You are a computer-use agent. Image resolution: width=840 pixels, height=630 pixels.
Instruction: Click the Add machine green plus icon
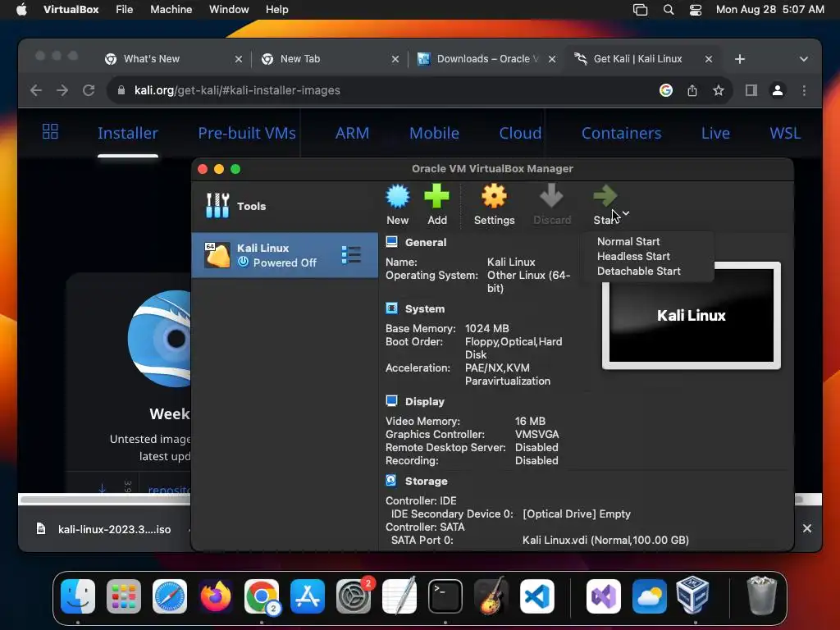[436, 196]
